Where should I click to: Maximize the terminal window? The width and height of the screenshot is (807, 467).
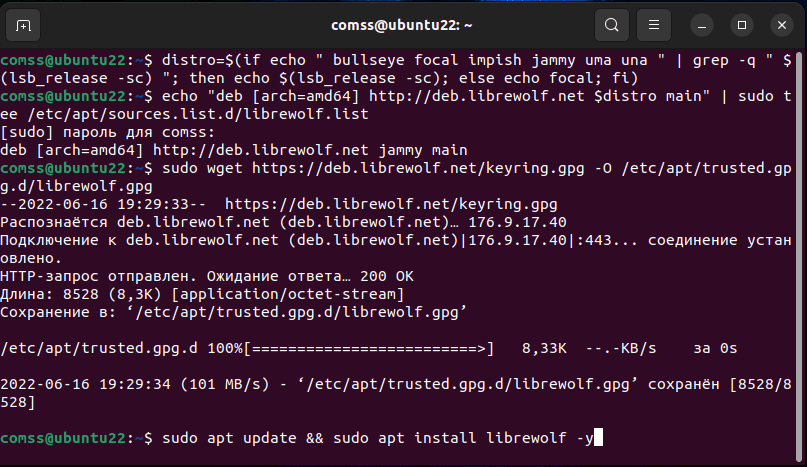click(742, 24)
